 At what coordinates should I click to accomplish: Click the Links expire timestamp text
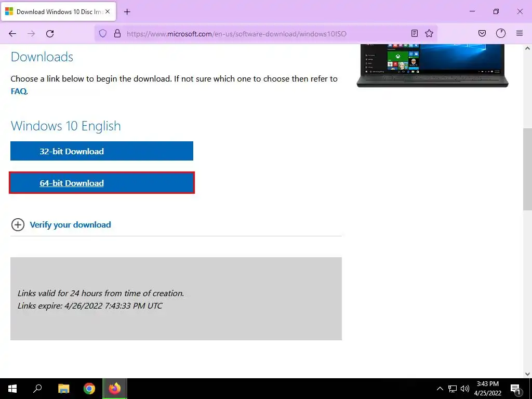[90, 305]
